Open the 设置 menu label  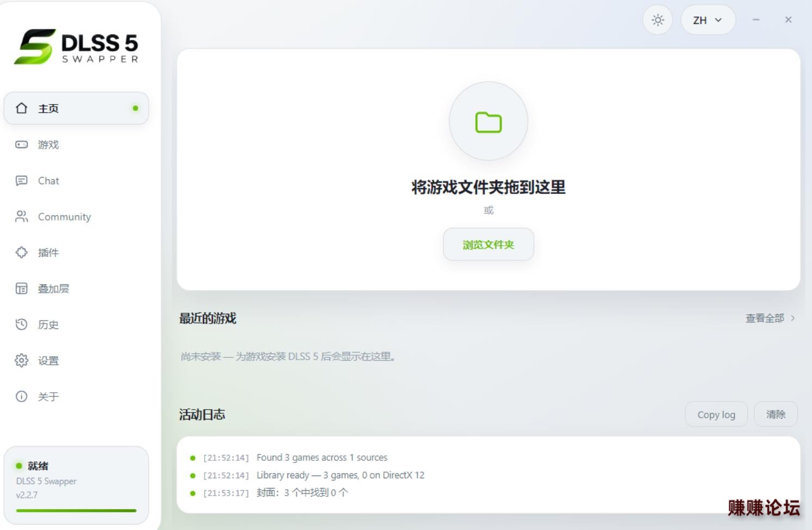tap(48, 360)
